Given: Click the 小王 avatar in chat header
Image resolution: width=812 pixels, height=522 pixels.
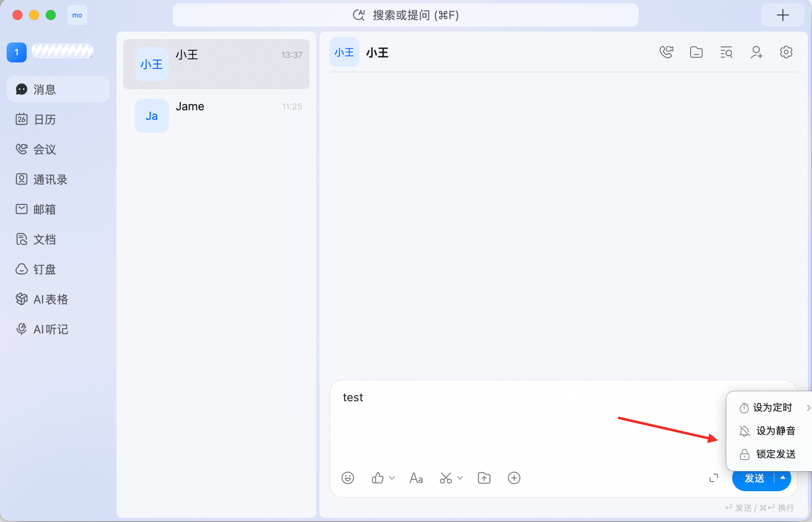Looking at the screenshot, I should [x=344, y=52].
